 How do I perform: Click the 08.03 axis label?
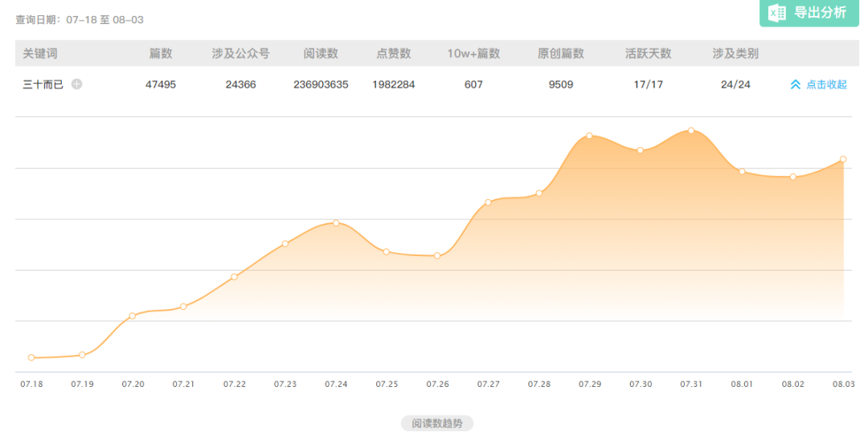pos(844,384)
